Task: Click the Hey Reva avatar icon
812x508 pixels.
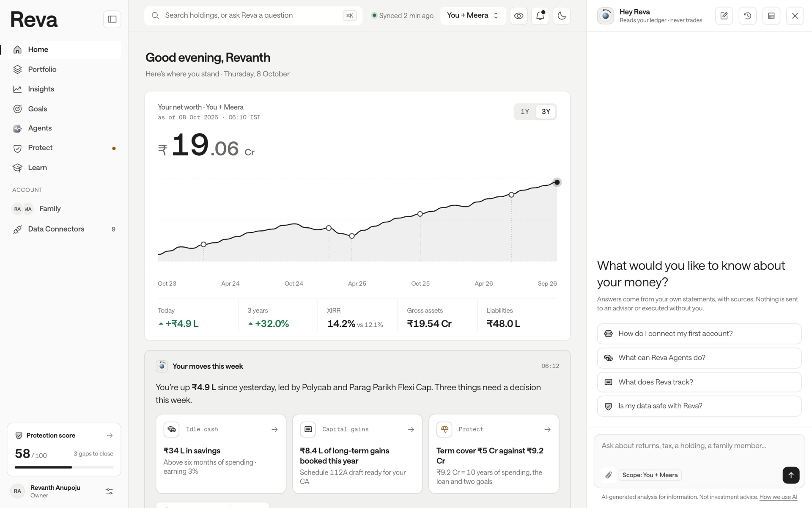Action: [606, 16]
